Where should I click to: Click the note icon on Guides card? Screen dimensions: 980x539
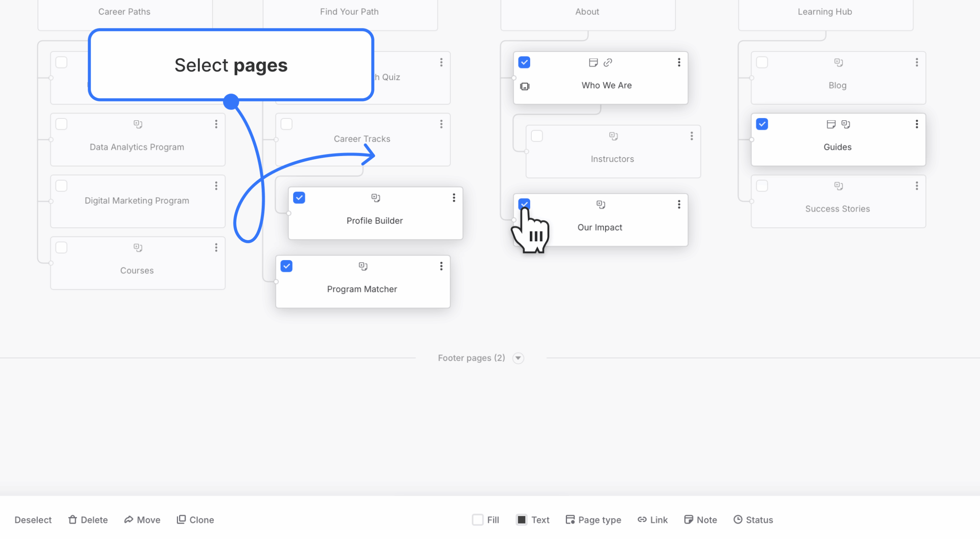831,124
